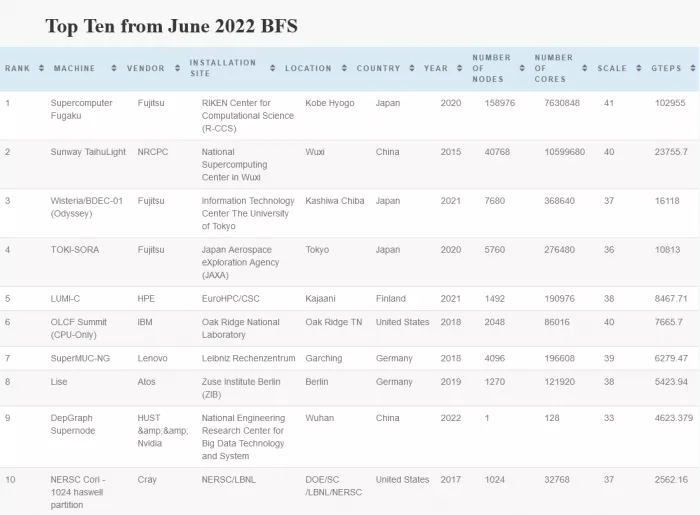This screenshot has height=515, width=700.
Task: Click the 'HUST &amp;&amp; Nvidia' vendor cell
Action: [x=163, y=431]
